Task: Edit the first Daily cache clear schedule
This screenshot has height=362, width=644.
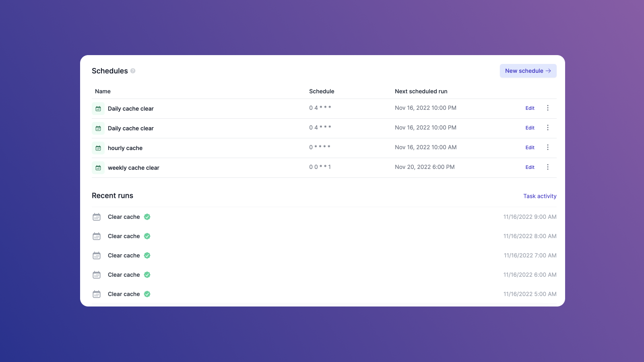Action: pos(530,108)
